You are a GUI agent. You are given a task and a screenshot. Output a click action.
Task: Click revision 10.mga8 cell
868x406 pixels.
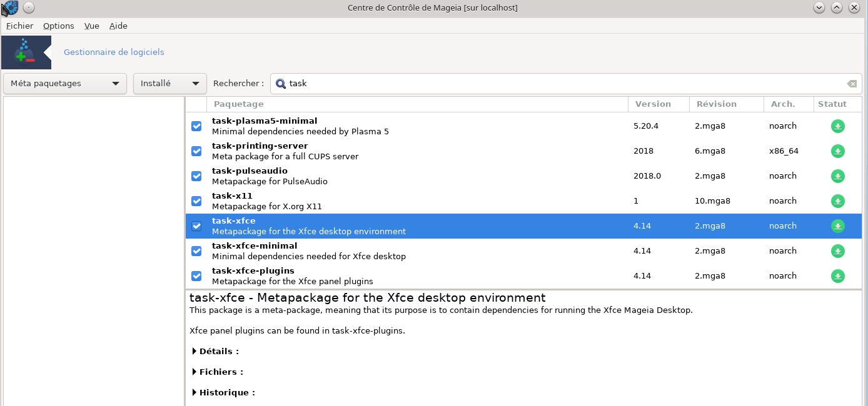712,201
